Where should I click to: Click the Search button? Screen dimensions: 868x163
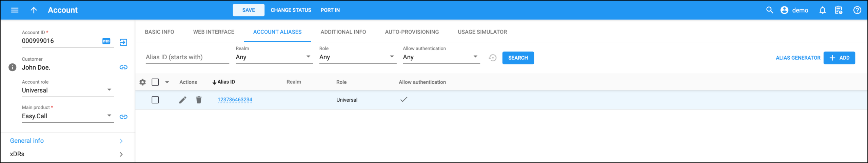518,58
